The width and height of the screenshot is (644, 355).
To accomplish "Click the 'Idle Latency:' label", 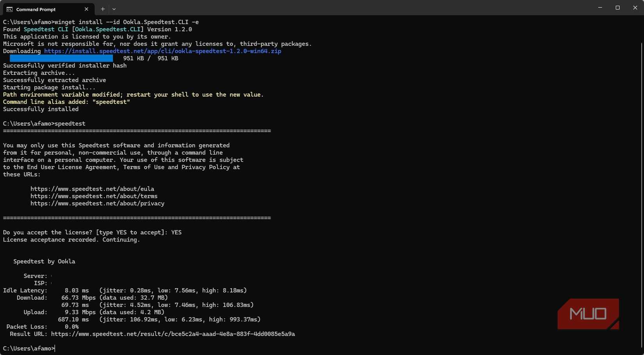I will [x=25, y=291].
